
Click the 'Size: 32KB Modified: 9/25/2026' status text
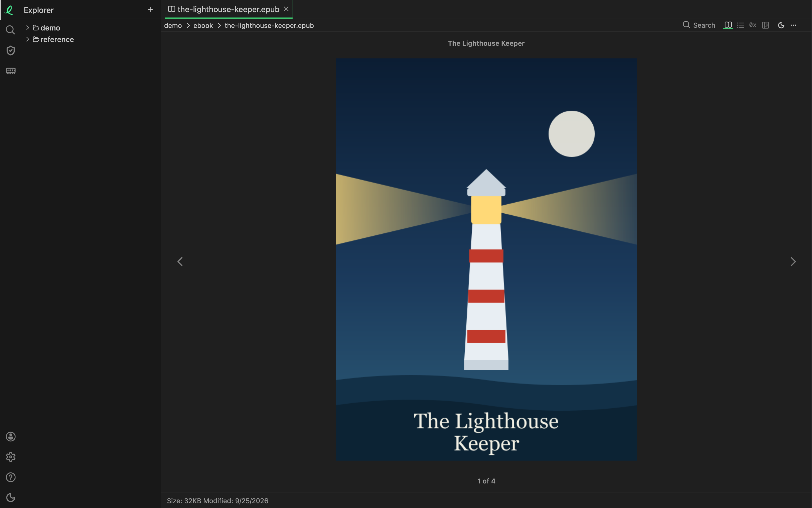(x=217, y=501)
